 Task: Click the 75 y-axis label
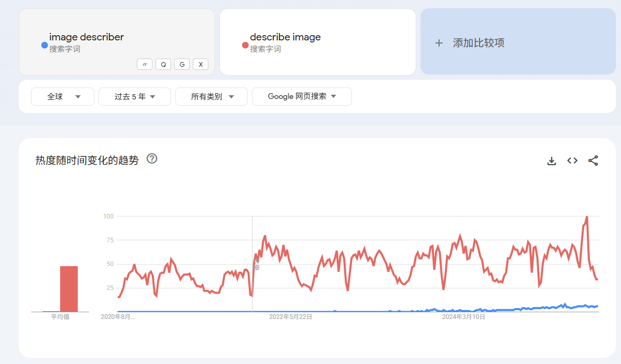[x=110, y=240]
